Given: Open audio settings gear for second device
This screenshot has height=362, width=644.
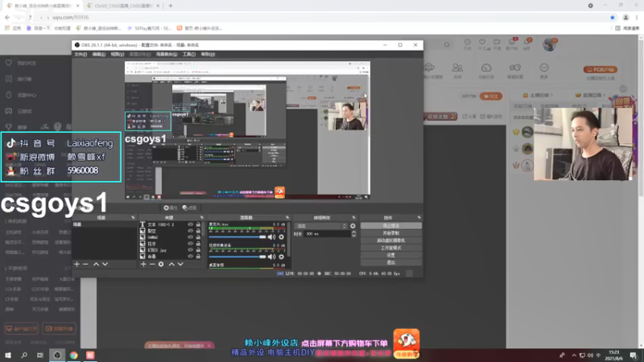Looking at the screenshot, I should [281, 257].
